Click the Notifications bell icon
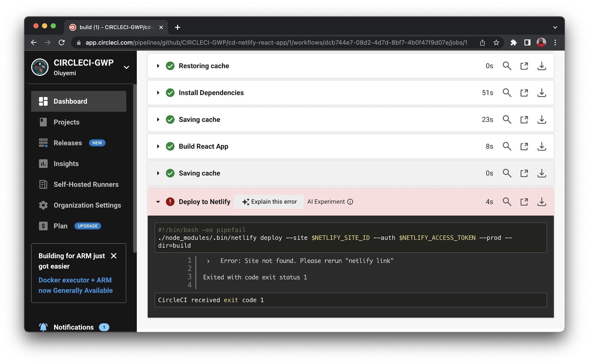Screen dimensions: 589x364 point(43,327)
